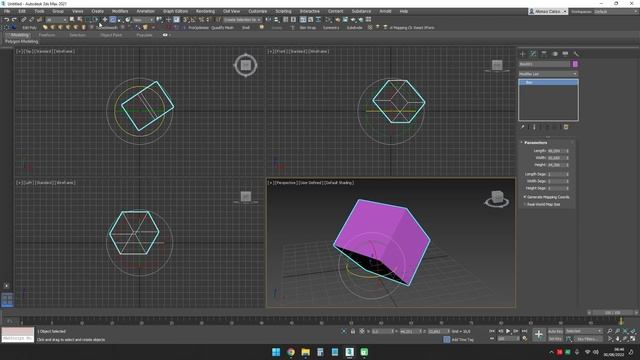The width and height of the screenshot is (640, 360).
Task: Click the Front viewport ViewCube
Action: (497, 65)
